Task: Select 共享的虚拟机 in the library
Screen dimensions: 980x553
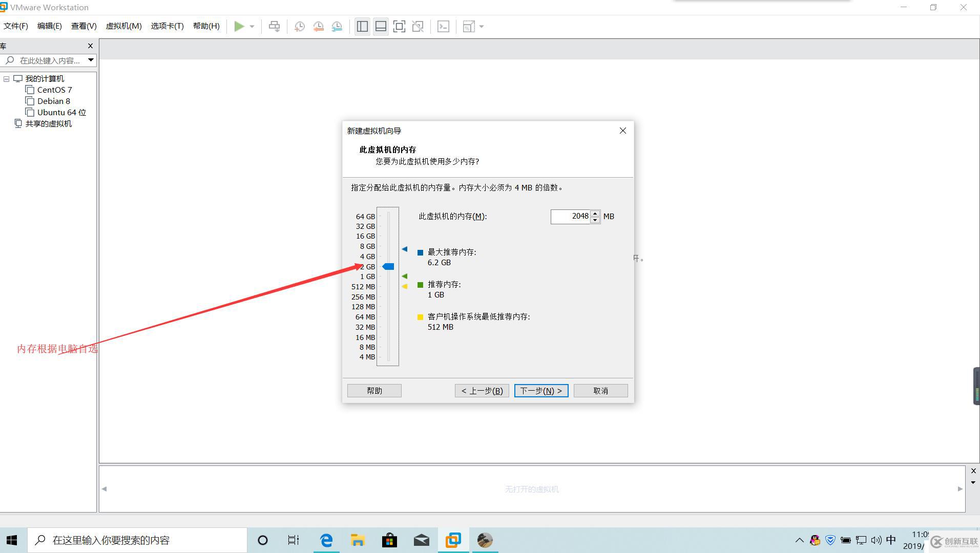Action: 49,124
